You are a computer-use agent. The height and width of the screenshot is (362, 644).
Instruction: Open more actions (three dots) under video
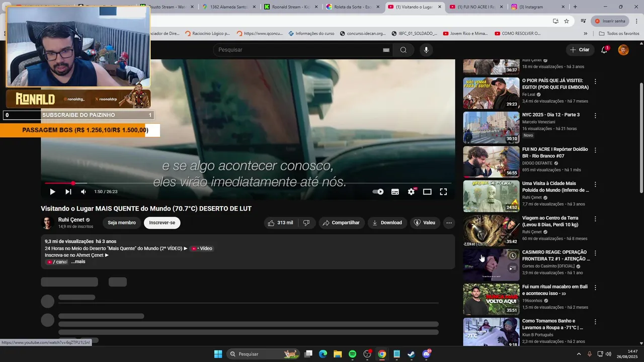[449, 223]
